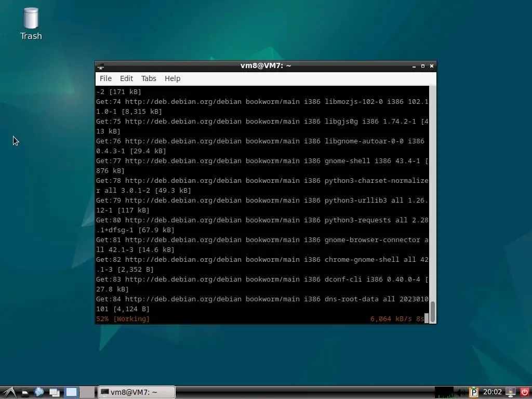Click the lock screen monitor icon

511,393
